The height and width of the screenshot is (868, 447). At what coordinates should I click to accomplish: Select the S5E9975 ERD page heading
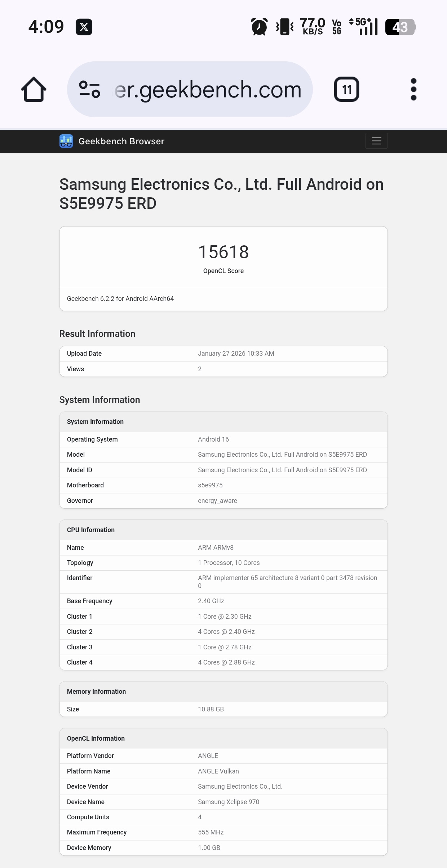pyautogui.click(x=221, y=194)
